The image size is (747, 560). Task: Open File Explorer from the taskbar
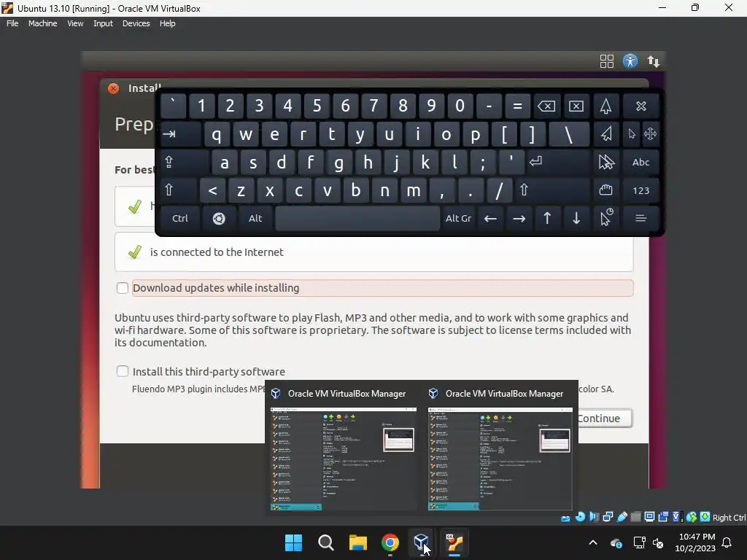(x=357, y=542)
